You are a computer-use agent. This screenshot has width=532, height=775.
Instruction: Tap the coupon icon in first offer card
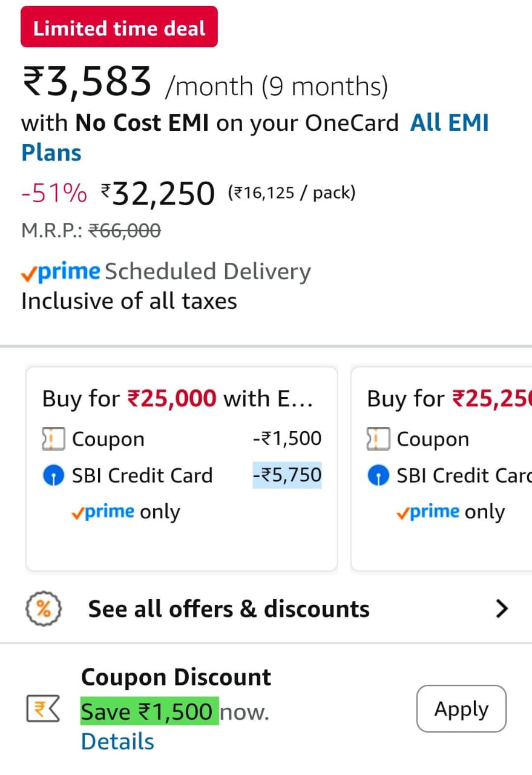pos(53,439)
